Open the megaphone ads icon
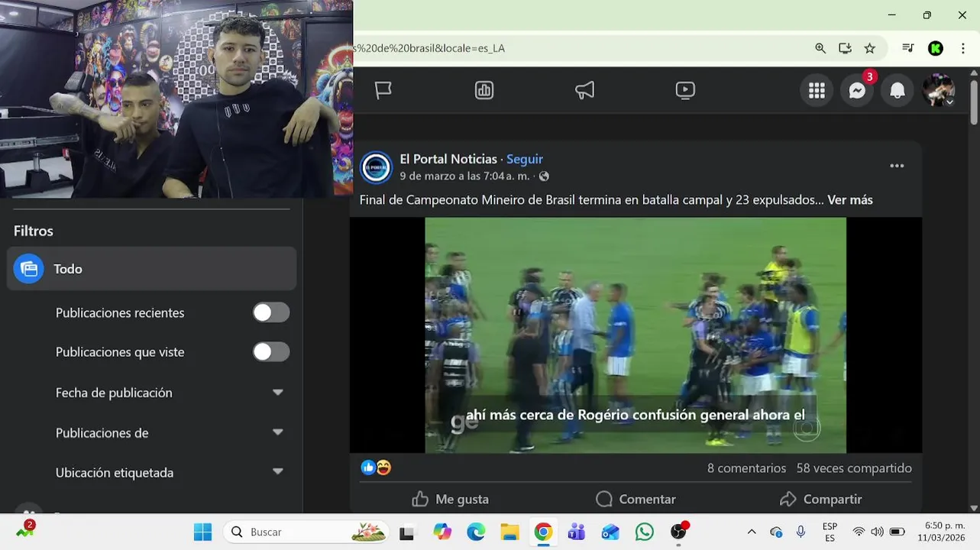This screenshot has height=550, width=980. (584, 90)
